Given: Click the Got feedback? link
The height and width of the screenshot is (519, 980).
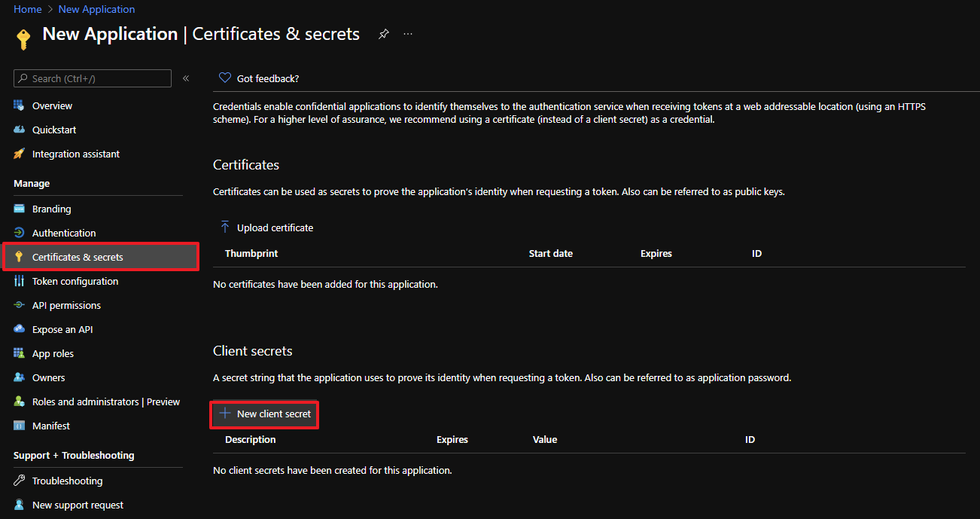Looking at the screenshot, I should [x=268, y=78].
